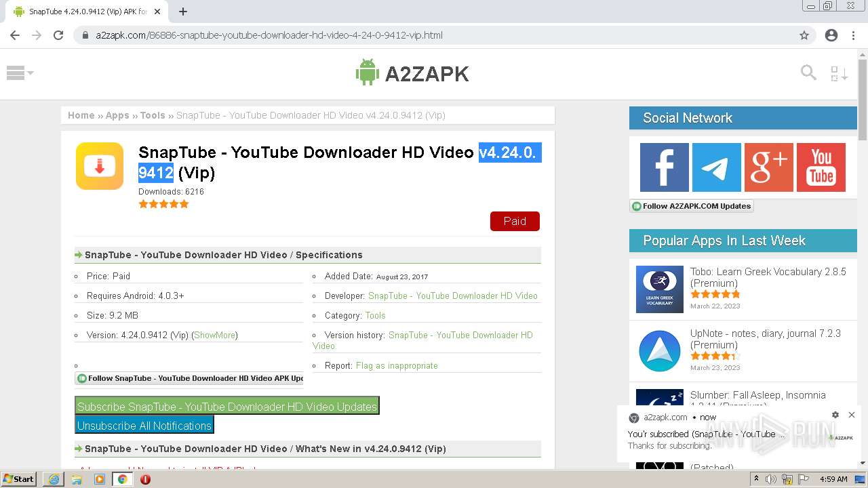868x488 pixels.
Task: Open Windows Media Player from taskbar
Action: click(100, 479)
